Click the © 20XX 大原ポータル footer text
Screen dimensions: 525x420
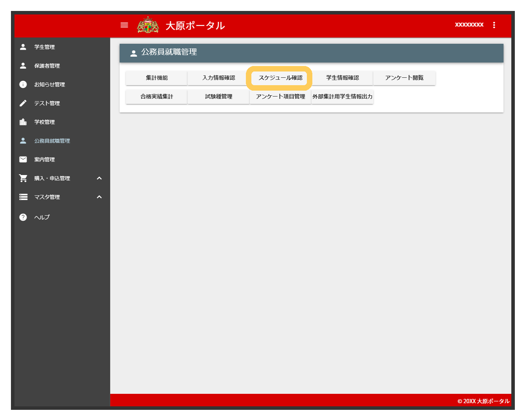484,401
